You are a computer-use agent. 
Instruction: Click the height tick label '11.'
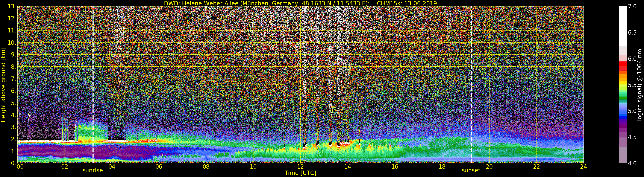(12, 31)
